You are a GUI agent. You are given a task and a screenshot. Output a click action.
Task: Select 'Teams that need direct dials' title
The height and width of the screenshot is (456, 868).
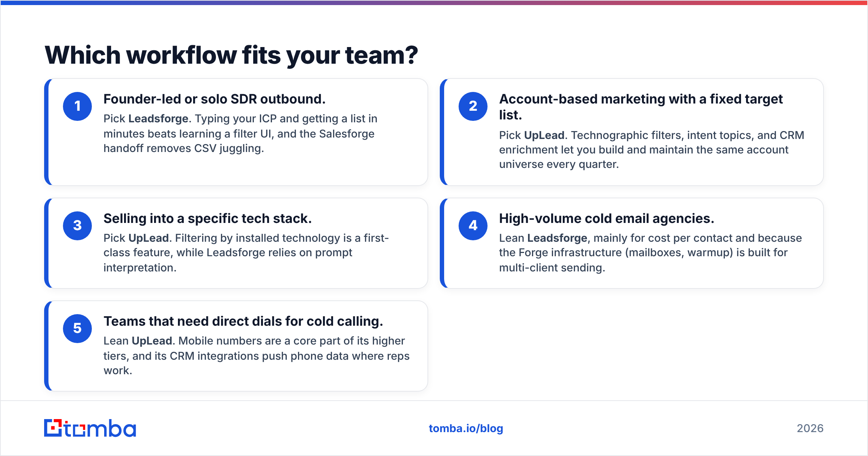tap(243, 321)
